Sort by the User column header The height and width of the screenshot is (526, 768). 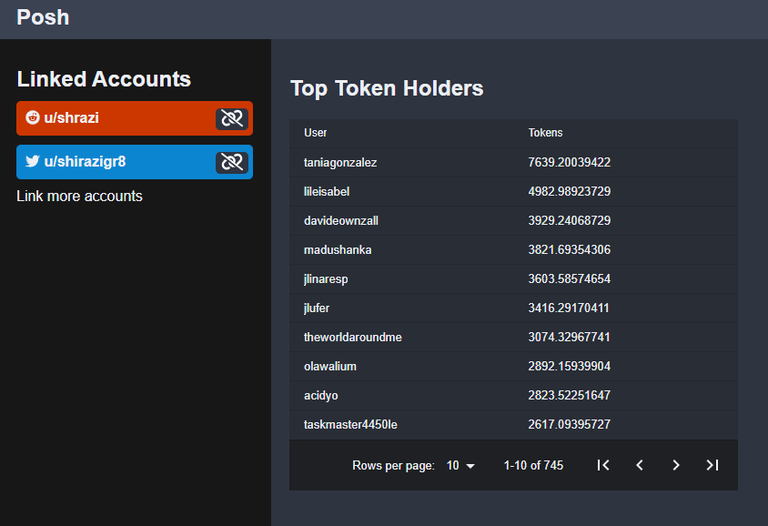click(x=315, y=133)
